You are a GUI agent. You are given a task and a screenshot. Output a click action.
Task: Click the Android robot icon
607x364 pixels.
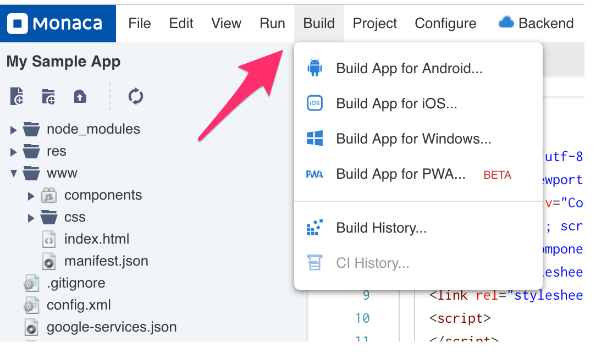pyautogui.click(x=314, y=68)
